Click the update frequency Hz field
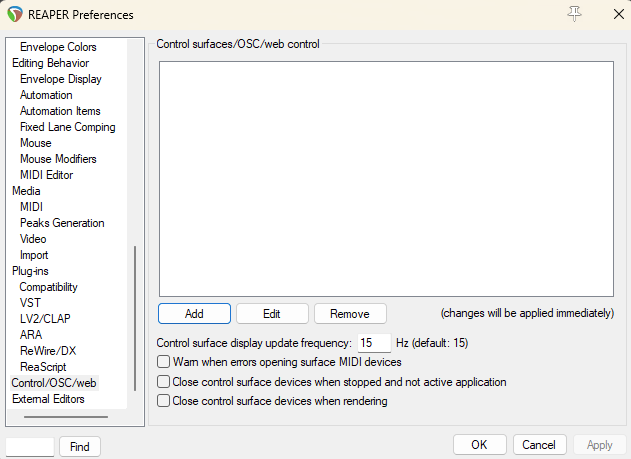The image size is (631, 459). (x=374, y=343)
